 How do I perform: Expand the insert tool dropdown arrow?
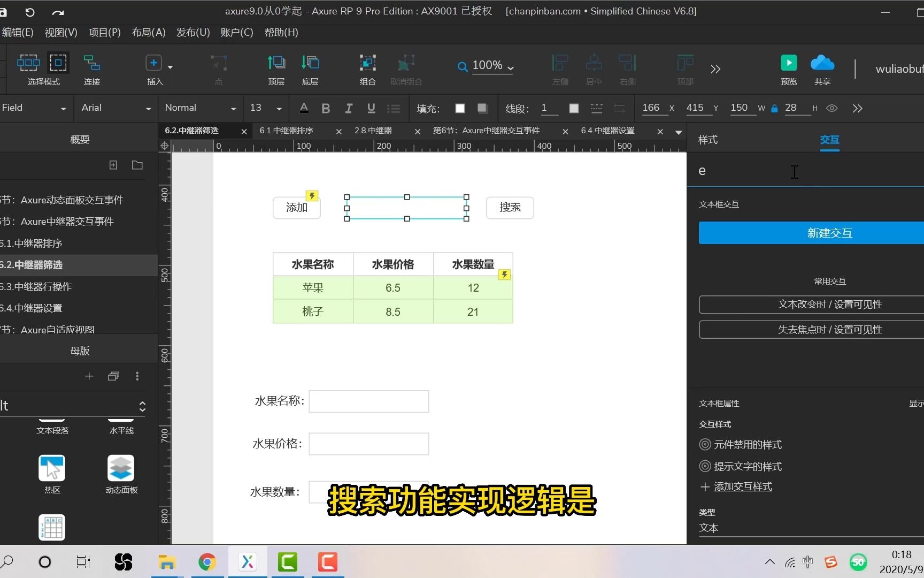point(170,67)
